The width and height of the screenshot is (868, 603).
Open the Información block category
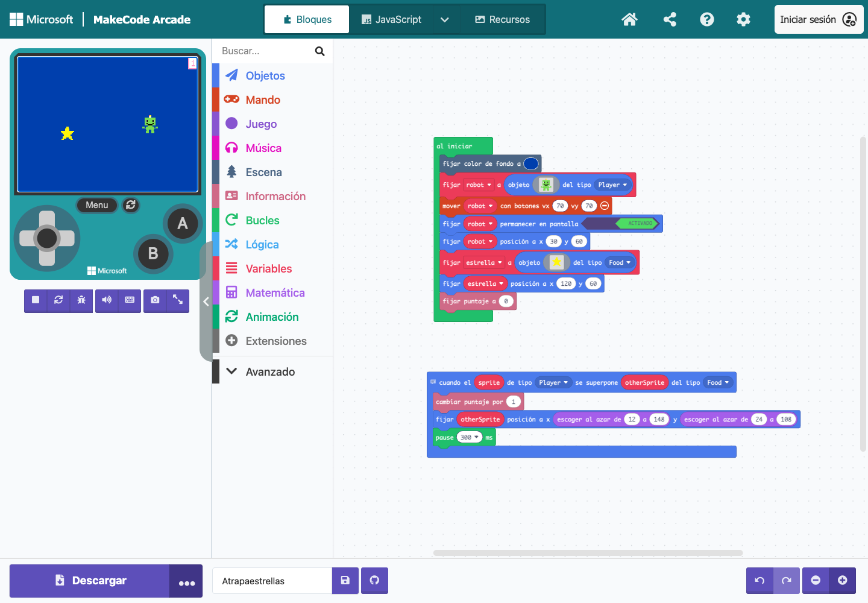(x=272, y=196)
